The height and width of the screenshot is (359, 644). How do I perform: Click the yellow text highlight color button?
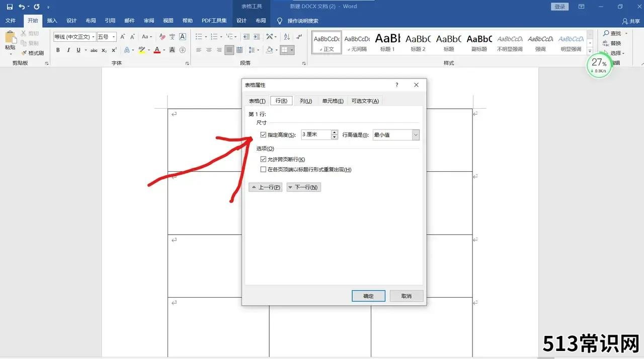142,50
